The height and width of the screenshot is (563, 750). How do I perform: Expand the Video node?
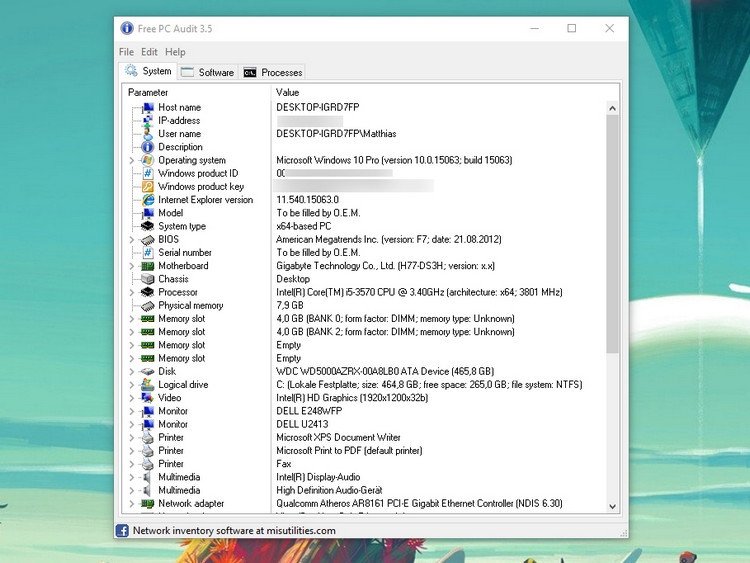pyautogui.click(x=132, y=397)
